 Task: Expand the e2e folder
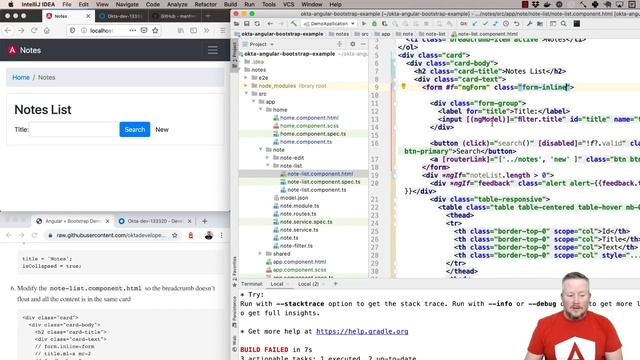coord(246,78)
